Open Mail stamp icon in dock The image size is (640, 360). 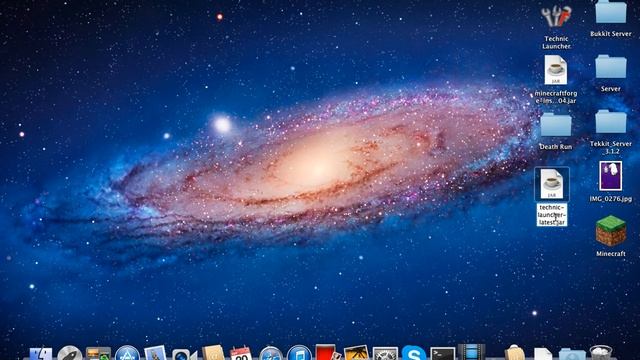pos(155,353)
